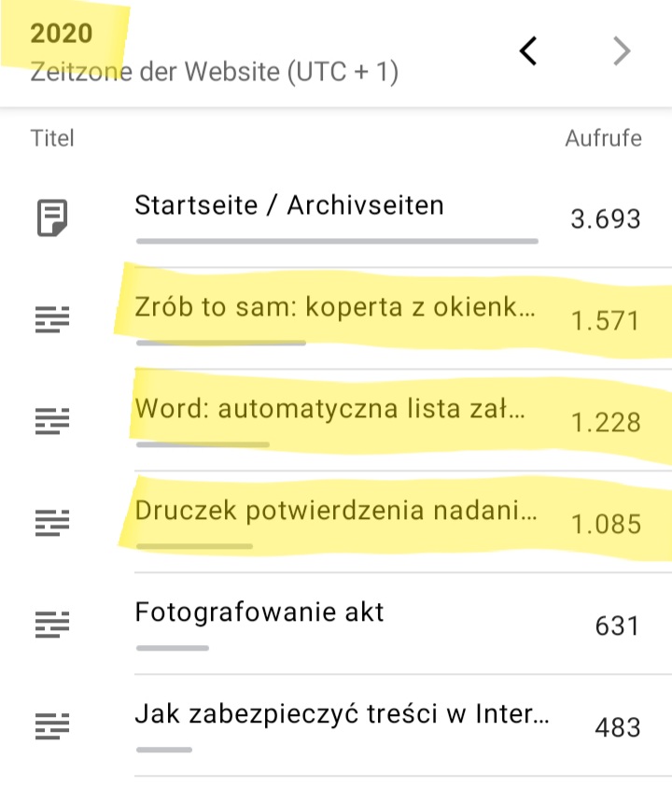Viewport: 672px width, 787px height.
Task: Click the 631 views count for Fotografowanie akt
Action: point(617,625)
